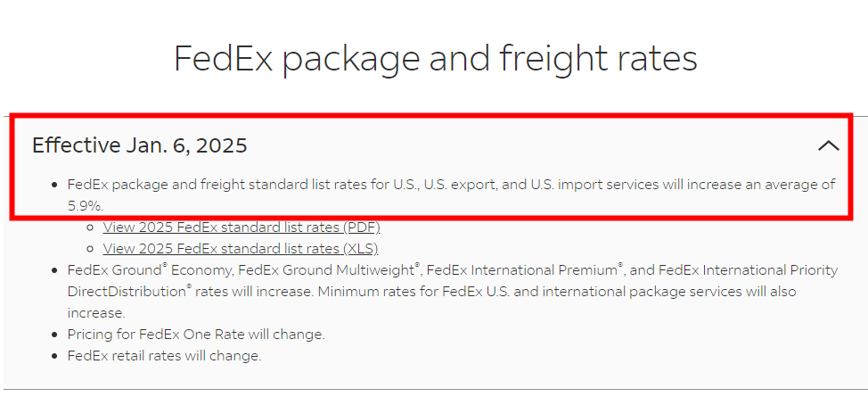Image resolution: width=868 pixels, height=397 pixels.
Task: Open the 2025 standard list rates PDF link
Action: coord(242,227)
